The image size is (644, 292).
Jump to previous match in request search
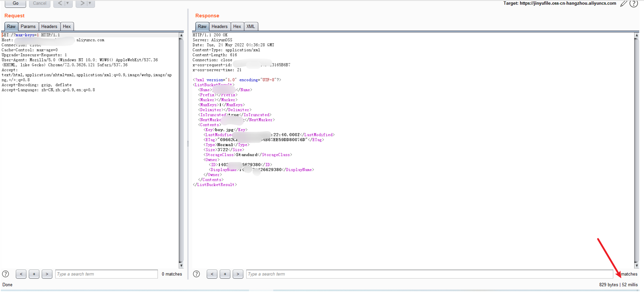(21, 274)
